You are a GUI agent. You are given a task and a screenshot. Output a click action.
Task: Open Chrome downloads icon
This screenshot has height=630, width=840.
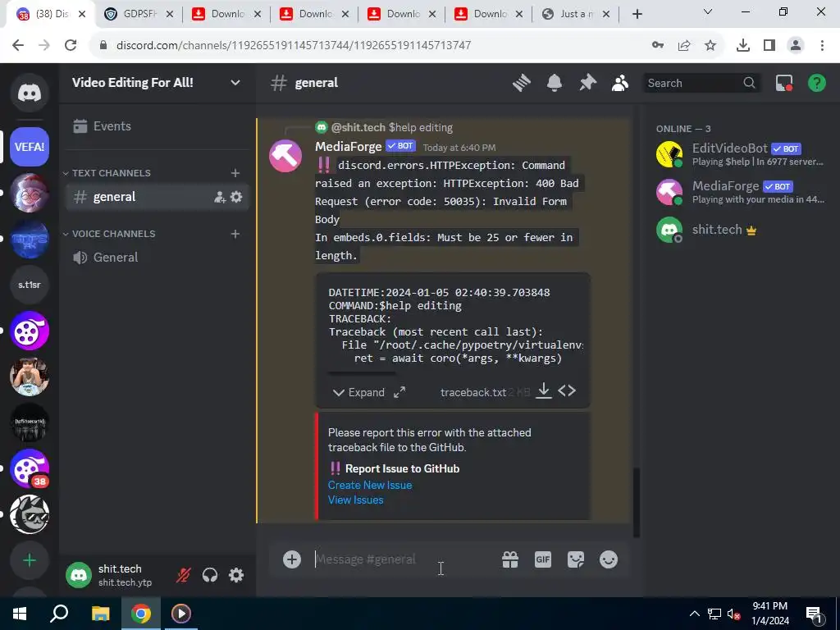pos(742,46)
